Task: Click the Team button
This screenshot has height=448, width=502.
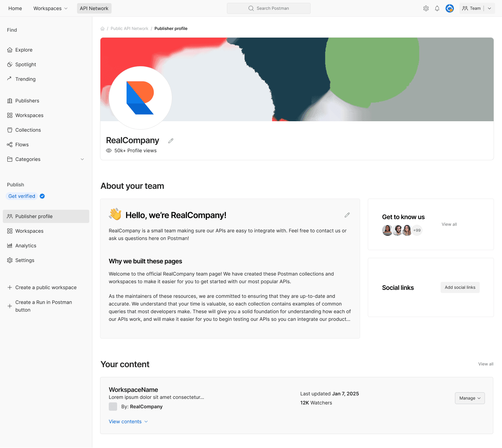Action: pyautogui.click(x=471, y=8)
